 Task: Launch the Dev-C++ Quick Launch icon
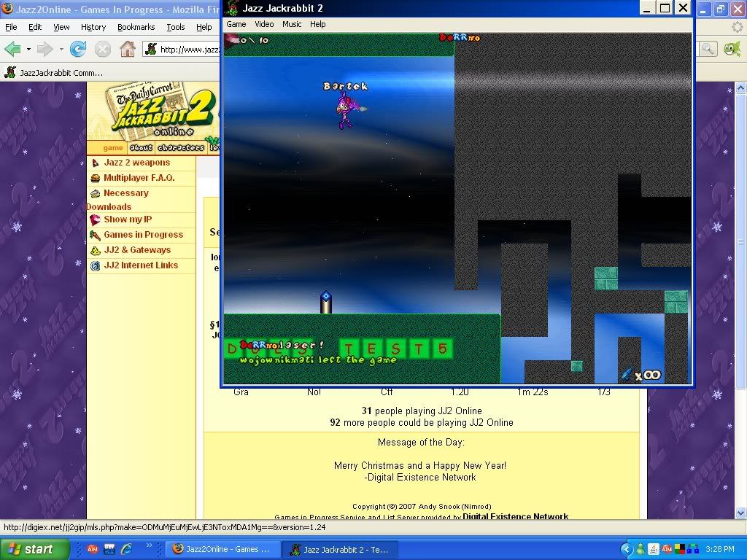[x=109, y=549]
